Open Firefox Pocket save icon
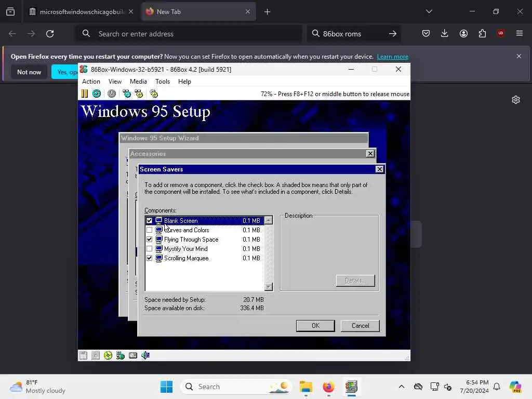Image resolution: width=532 pixels, height=399 pixels. 426,33
